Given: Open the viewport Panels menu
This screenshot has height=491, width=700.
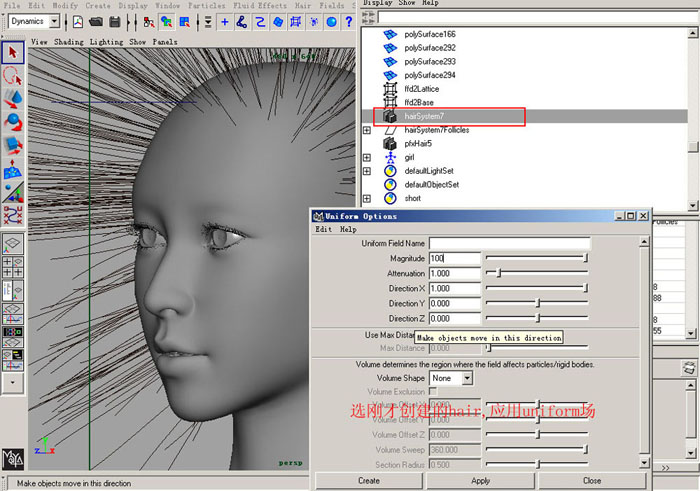Looking at the screenshot, I should coord(165,42).
